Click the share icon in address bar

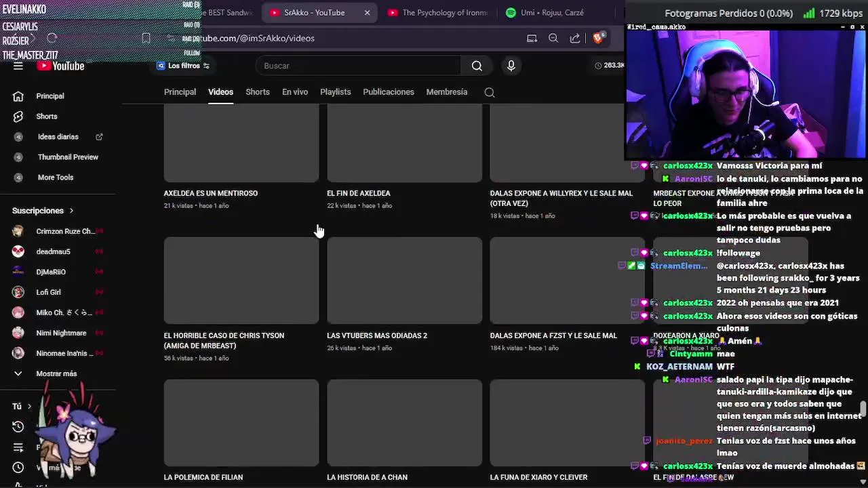[575, 38]
